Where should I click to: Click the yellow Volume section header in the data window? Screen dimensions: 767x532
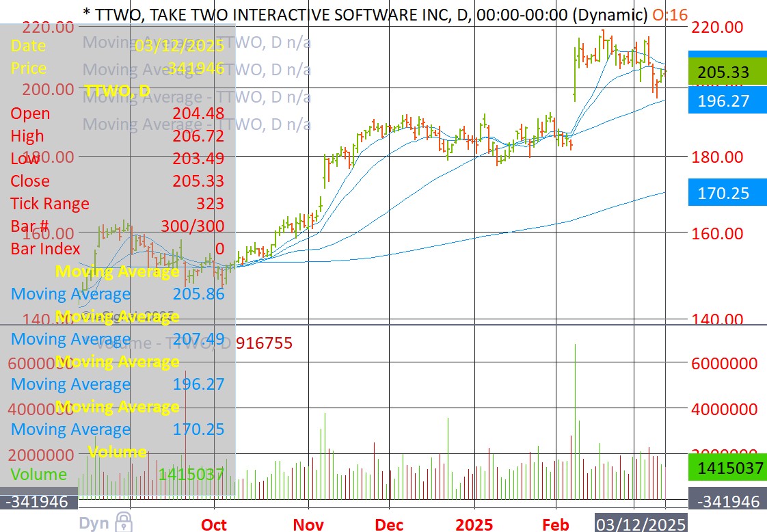[x=118, y=452]
